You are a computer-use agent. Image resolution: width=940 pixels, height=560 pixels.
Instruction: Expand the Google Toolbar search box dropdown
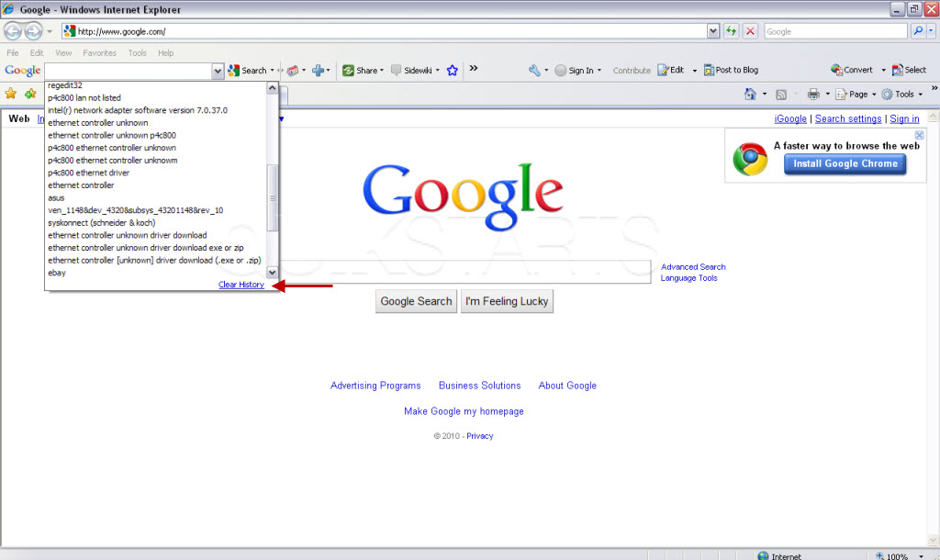point(217,71)
